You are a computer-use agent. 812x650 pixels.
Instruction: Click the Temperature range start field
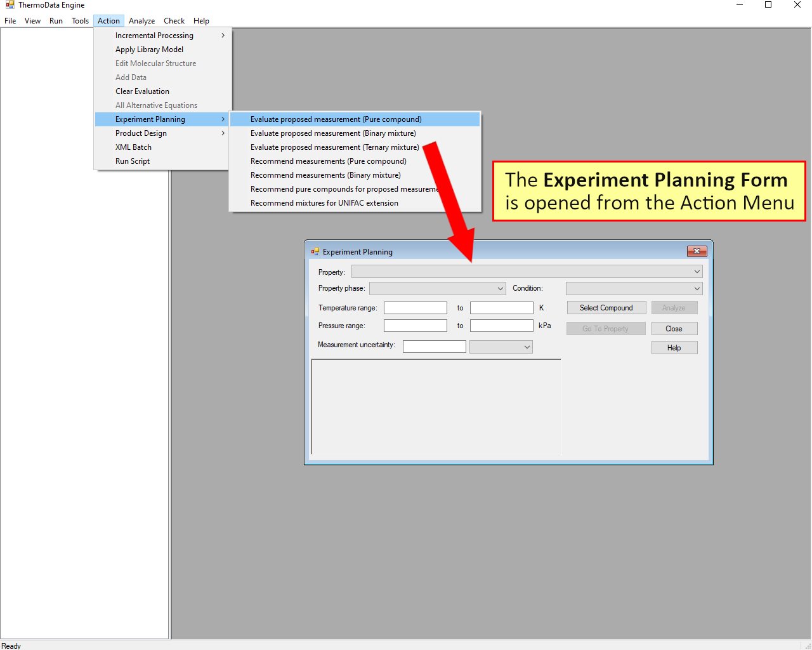tap(415, 308)
